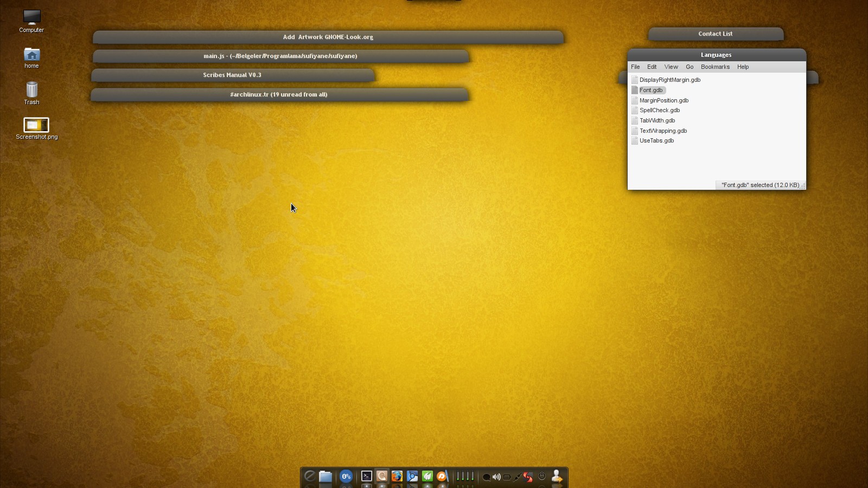The width and height of the screenshot is (868, 488).
Task: Click the battery status tray icon
Action: click(x=507, y=477)
